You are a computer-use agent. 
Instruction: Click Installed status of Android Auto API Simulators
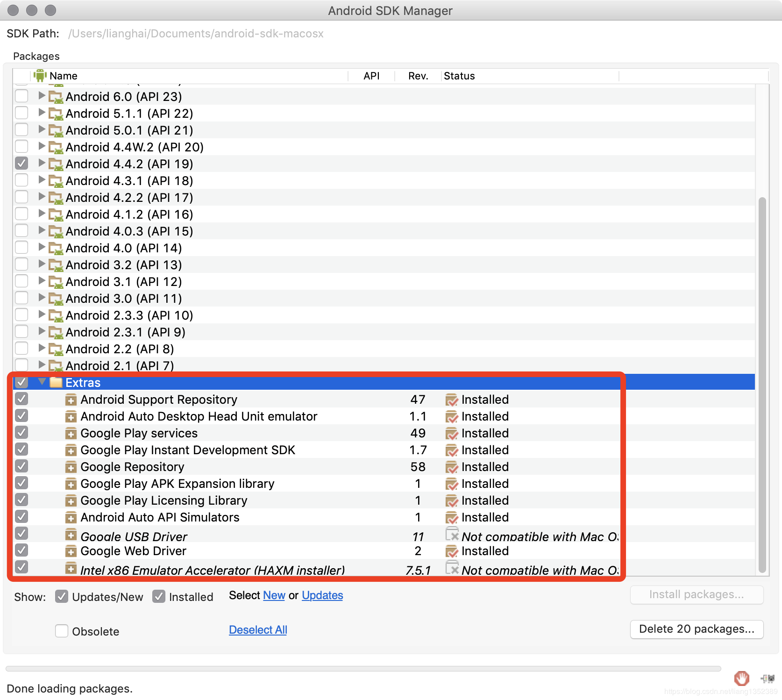[x=485, y=517]
